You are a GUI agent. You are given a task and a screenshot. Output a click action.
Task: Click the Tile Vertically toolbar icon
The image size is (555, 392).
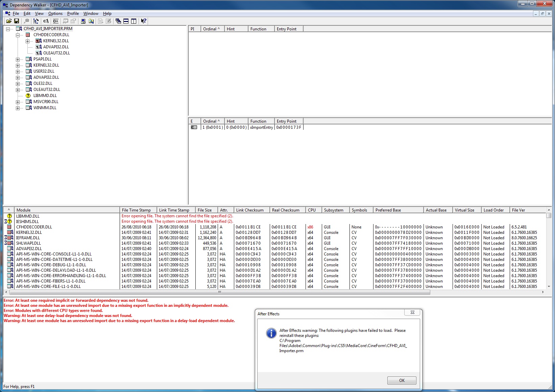tap(134, 21)
